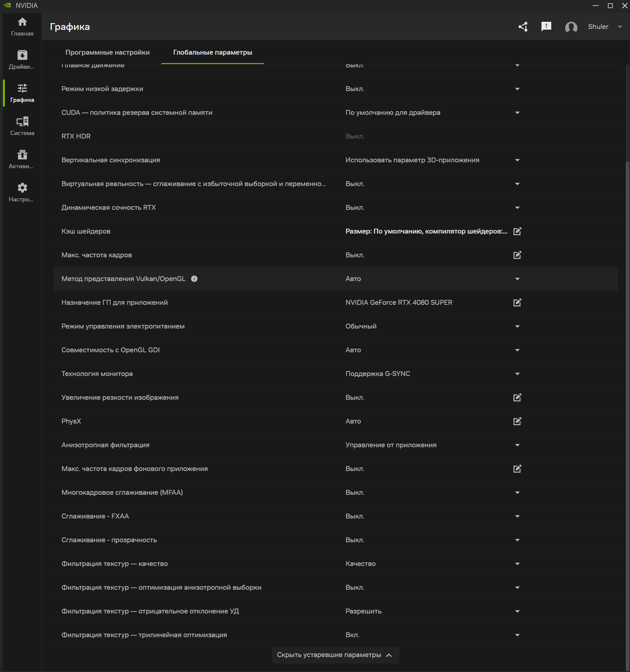The image size is (630, 672).
Task: Click the NVIDIA GeForce RTX 4080 SUPER value
Action: (399, 302)
